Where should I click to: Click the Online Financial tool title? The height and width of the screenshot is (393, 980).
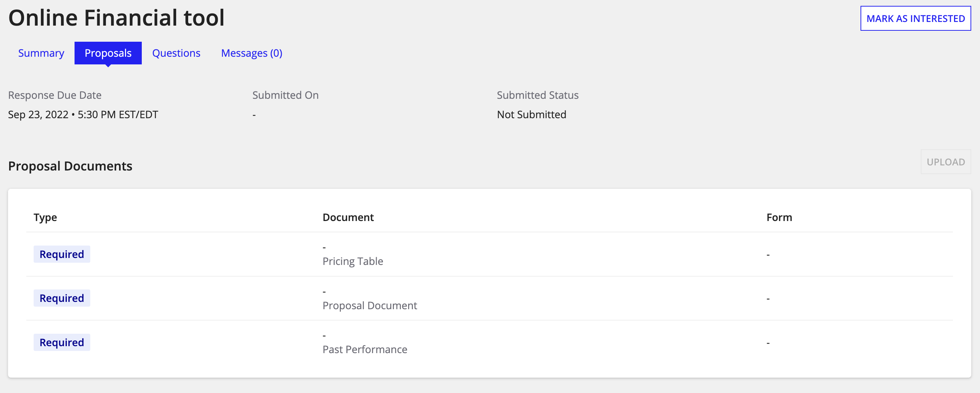117,18
